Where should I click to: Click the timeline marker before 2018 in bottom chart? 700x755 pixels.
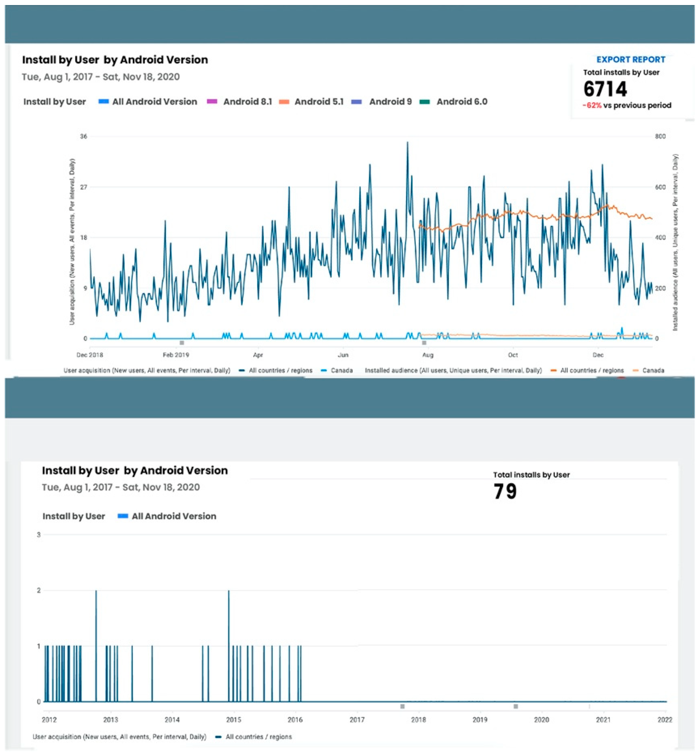click(402, 706)
